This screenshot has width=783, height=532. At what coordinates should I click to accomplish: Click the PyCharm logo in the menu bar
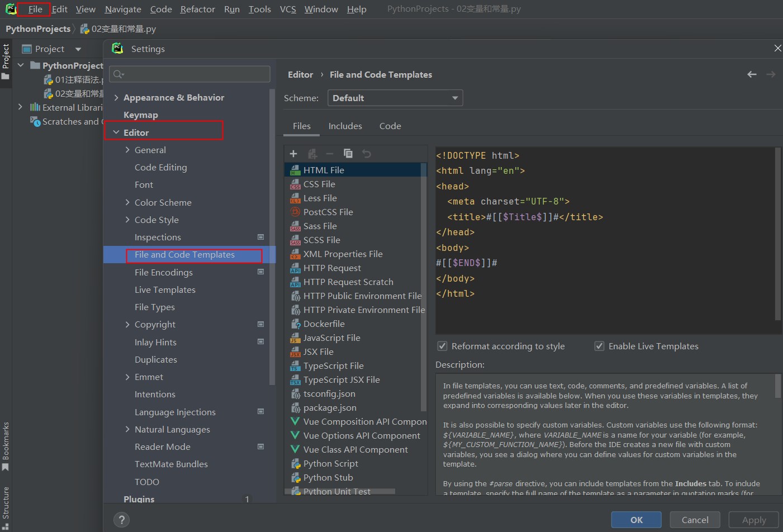[11, 9]
